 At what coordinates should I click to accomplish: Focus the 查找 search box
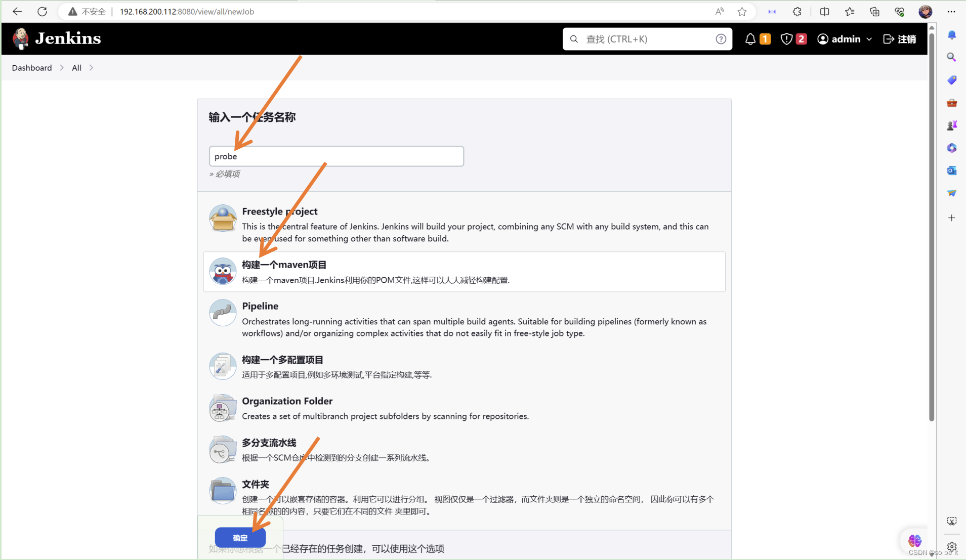click(x=647, y=39)
